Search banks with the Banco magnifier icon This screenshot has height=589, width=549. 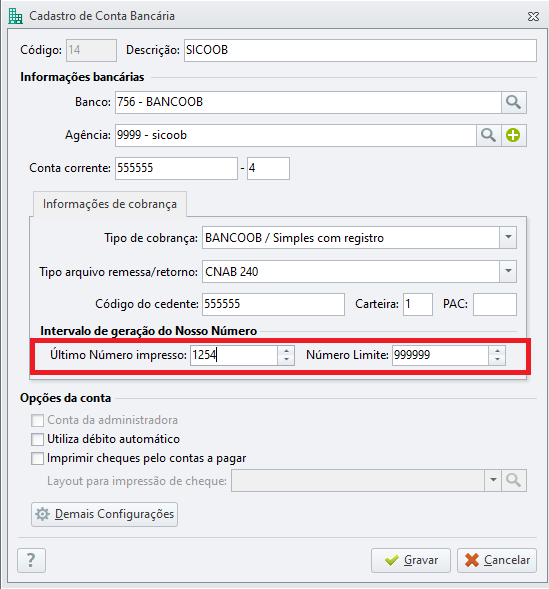[x=514, y=102]
